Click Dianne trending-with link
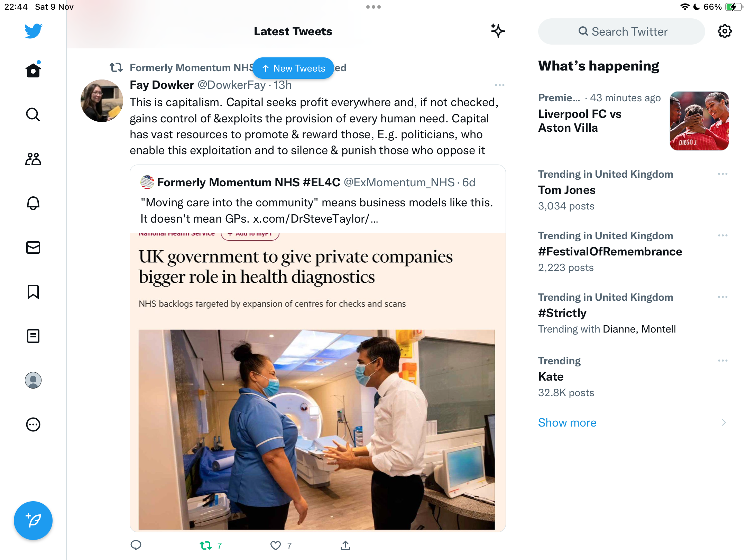This screenshot has height=560, width=747. pos(619,329)
